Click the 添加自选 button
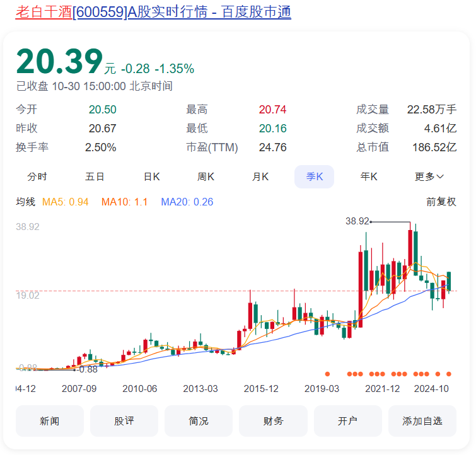Image resolution: width=476 pixels, height=455 pixels. [x=422, y=421]
